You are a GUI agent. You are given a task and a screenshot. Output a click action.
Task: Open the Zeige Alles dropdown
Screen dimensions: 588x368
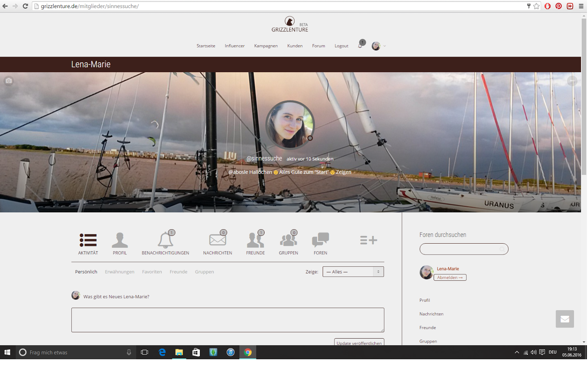pos(353,272)
